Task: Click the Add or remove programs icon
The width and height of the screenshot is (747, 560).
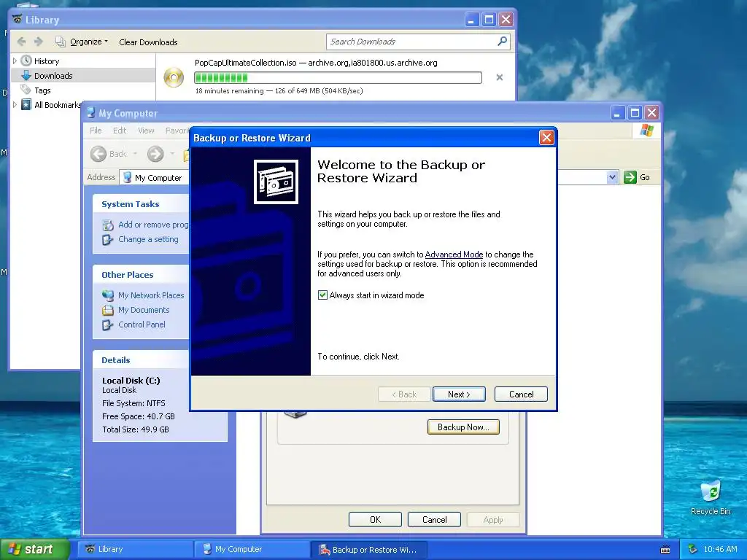Action: point(108,225)
